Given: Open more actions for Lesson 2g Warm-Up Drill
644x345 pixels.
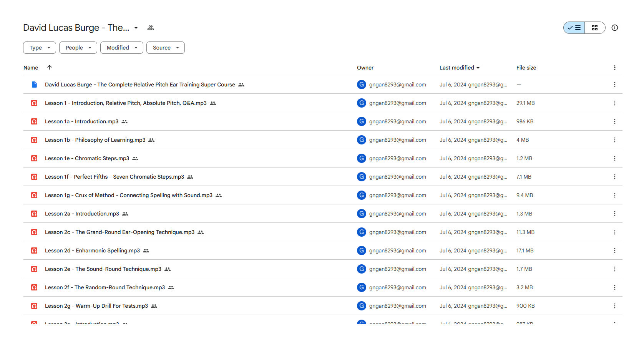Looking at the screenshot, I should [615, 306].
